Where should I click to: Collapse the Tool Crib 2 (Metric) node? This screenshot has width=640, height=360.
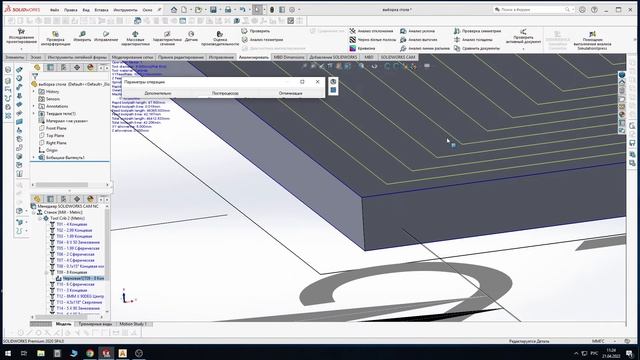click(40, 218)
